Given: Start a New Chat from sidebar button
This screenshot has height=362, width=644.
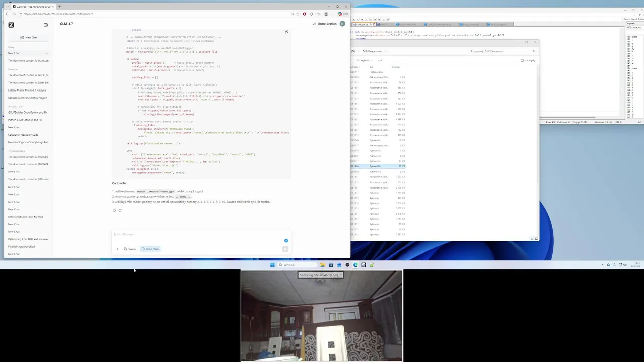Looking at the screenshot, I should tap(29, 37).
